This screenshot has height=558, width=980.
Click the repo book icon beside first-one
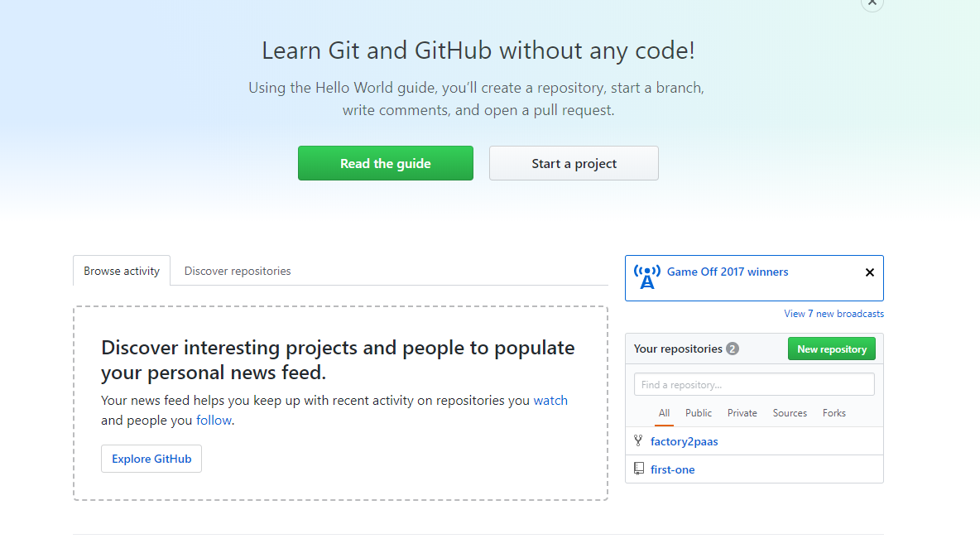point(639,469)
